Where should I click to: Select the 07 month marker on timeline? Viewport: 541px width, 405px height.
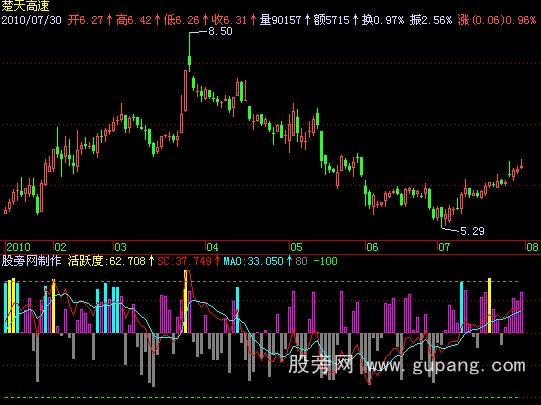coord(444,247)
